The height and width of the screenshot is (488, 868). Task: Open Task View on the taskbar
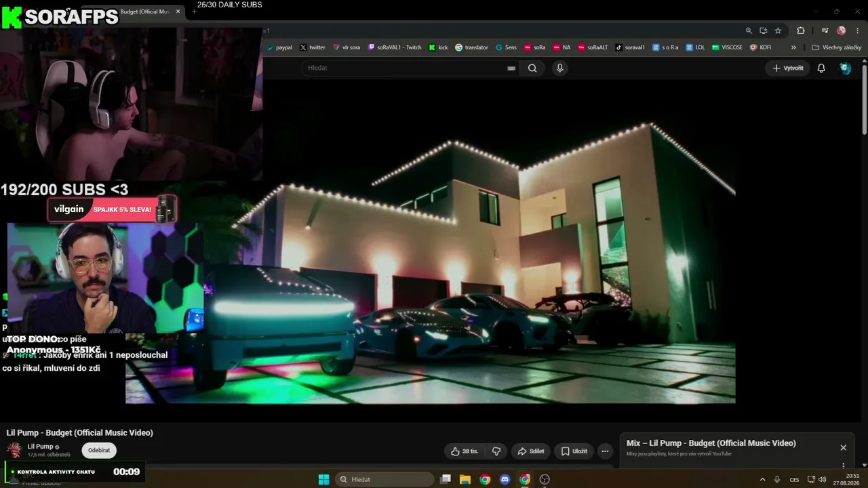coord(446,479)
